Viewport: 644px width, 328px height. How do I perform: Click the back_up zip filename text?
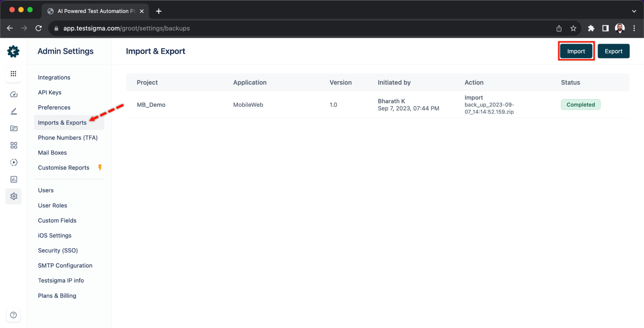(489, 108)
